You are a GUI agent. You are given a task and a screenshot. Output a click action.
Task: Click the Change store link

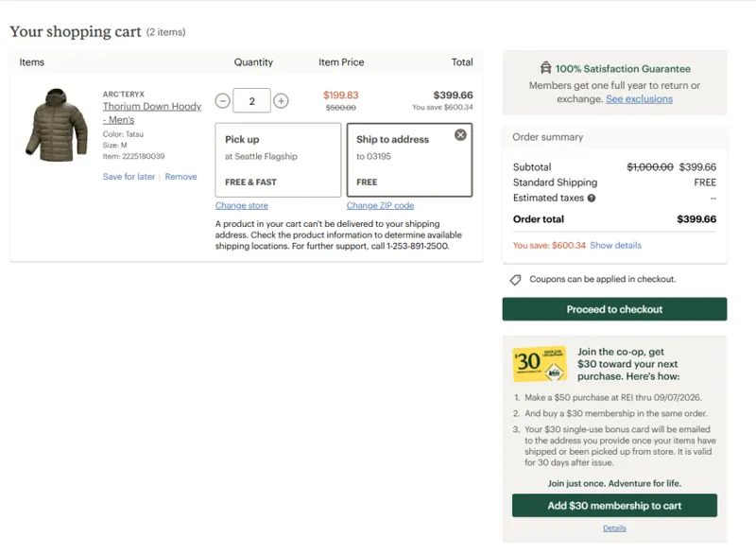click(x=242, y=205)
